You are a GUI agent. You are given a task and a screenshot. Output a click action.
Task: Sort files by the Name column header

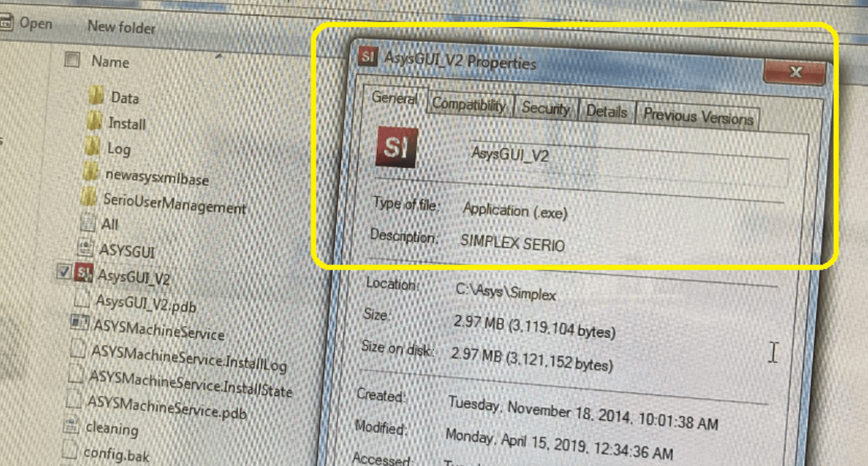(110, 62)
